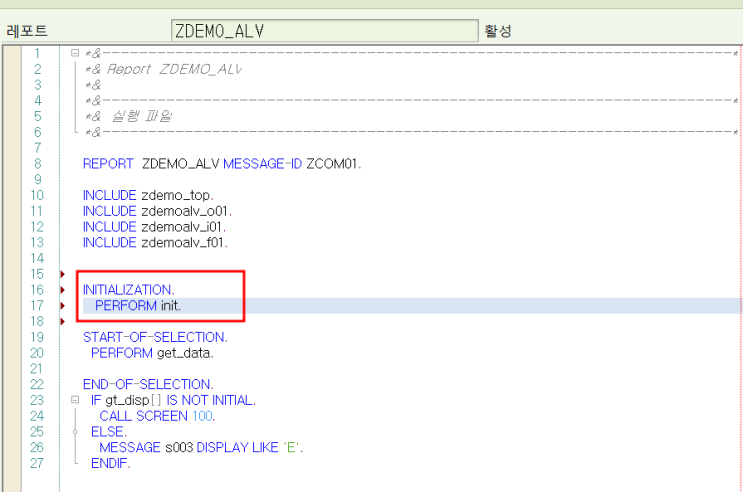The height and width of the screenshot is (492, 743).
Task: Click gt_disp[] in the IF statement
Action: [x=134, y=401]
